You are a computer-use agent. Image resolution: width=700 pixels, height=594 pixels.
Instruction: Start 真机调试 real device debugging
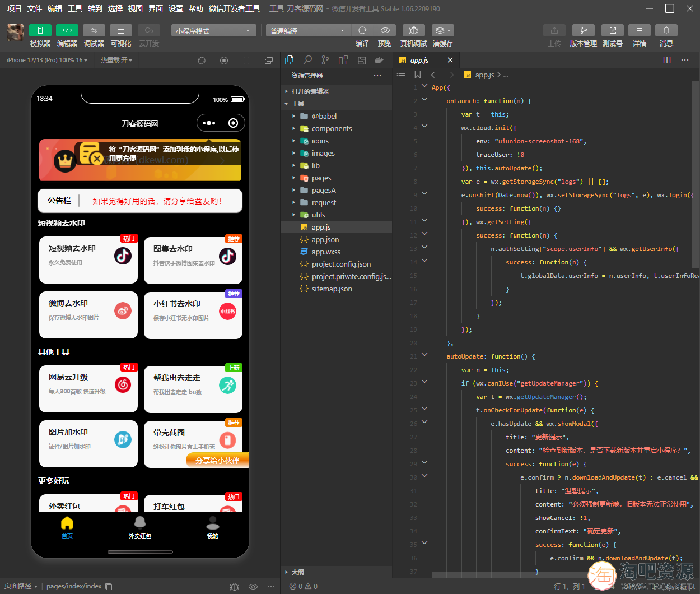point(414,30)
